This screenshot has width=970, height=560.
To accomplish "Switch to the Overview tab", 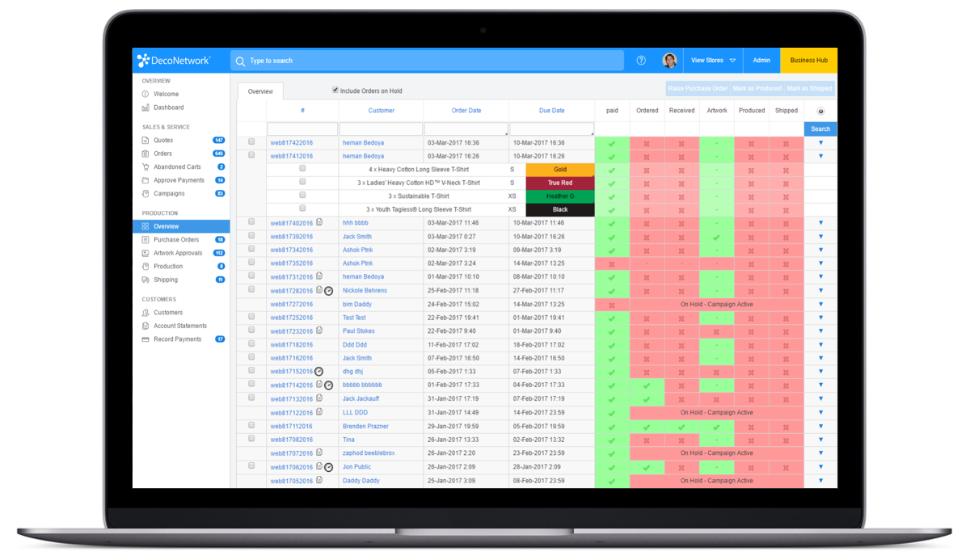I will click(260, 91).
